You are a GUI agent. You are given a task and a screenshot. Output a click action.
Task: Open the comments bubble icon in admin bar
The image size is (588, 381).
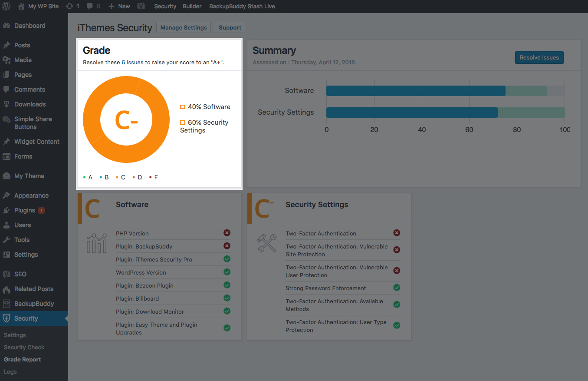tap(89, 6)
